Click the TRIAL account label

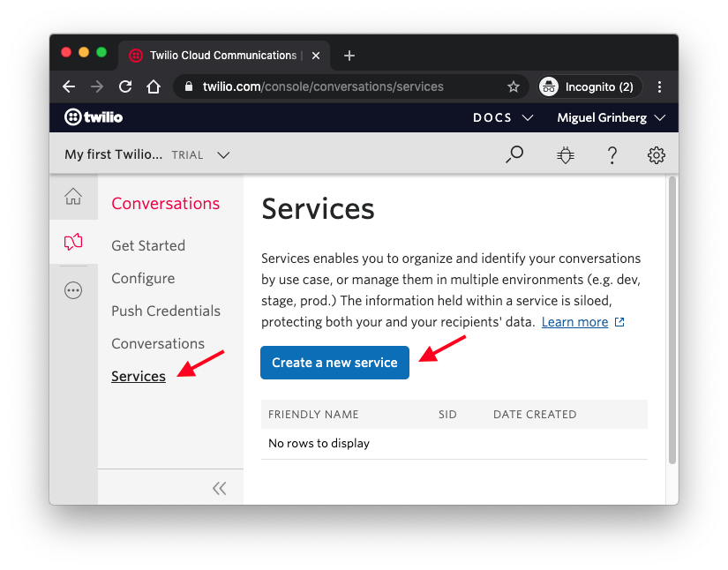pyautogui.click(x=188, y=155)
